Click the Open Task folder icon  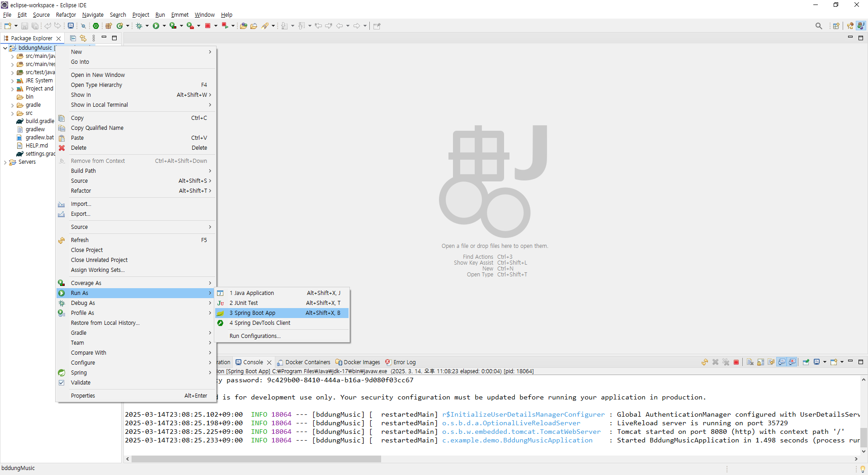(254, 26)
